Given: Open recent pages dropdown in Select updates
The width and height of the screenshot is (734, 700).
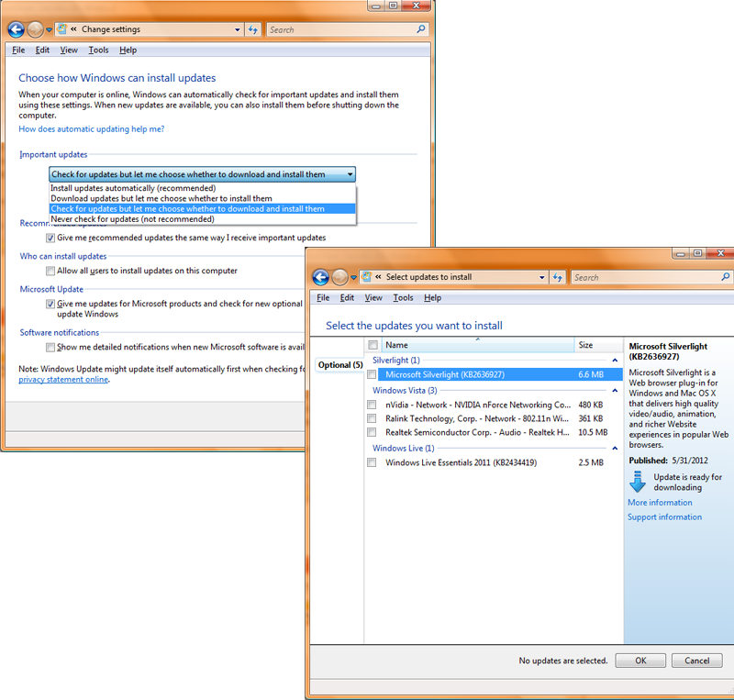Looking at the screenshot, I should pos(353,278).
